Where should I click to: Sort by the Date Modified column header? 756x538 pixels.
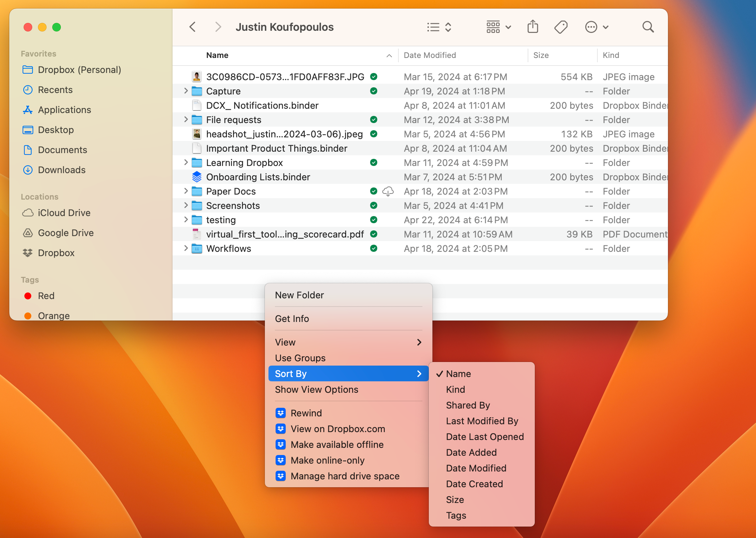[x=463, y=55]
